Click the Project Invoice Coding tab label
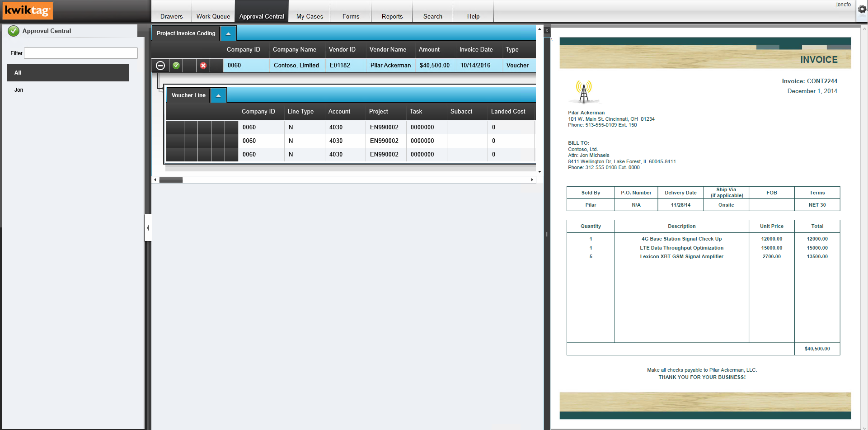Screen dimensions: 868x430 coord(186,33)
